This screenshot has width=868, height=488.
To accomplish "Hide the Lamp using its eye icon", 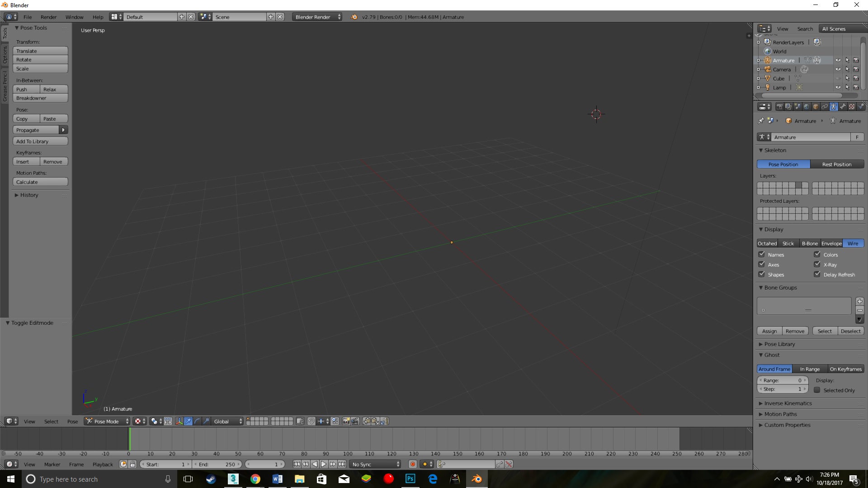I will [838, 87].
